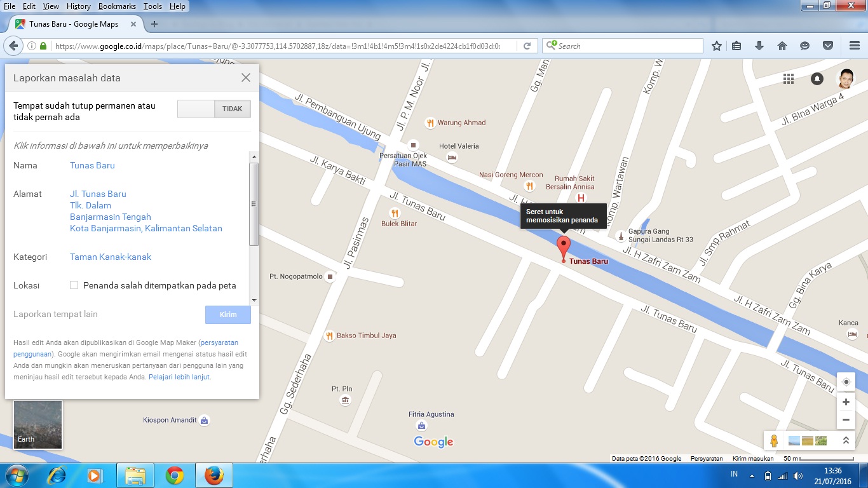The image size is (868, 488).
Task: Click the Persyaratan link at map bottom
Action: (707, 458)
